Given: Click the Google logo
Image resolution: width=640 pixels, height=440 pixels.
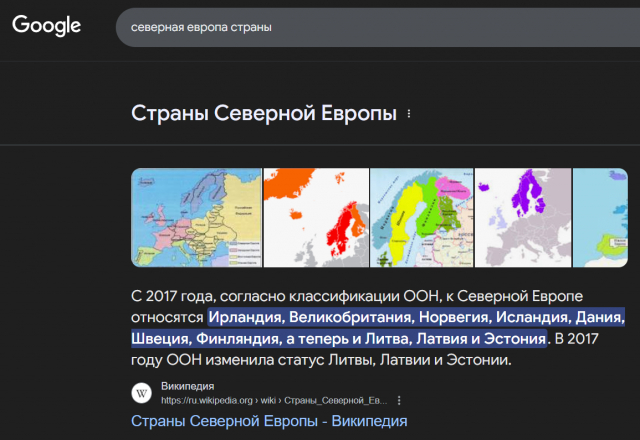Looking at the screenshot, I should point(47,25).
